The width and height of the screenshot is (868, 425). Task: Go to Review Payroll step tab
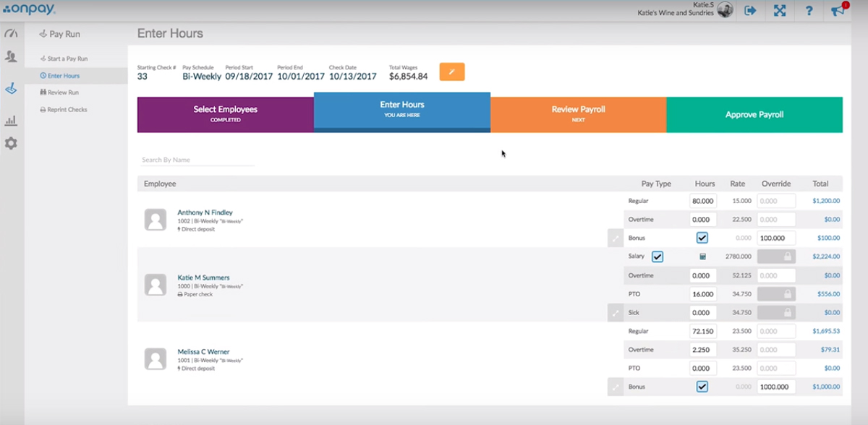click(x=578, y=113)
